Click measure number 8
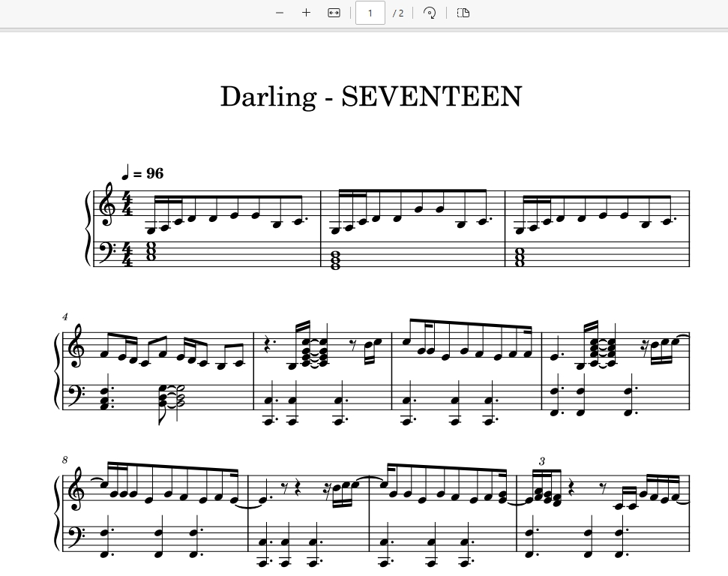The height and width of the screenshot is (576, 728). 65,460
